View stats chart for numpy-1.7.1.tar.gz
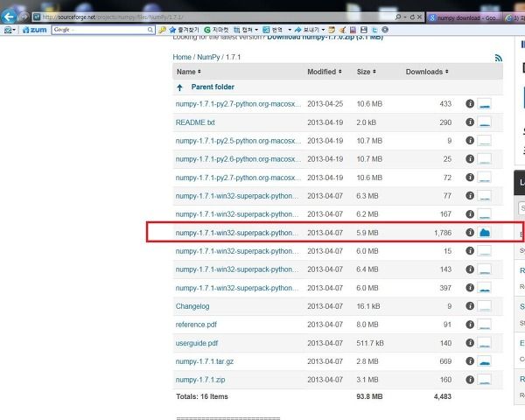Image resolution: width=525 pixels, height=420 pixels. tap(485, 361)
